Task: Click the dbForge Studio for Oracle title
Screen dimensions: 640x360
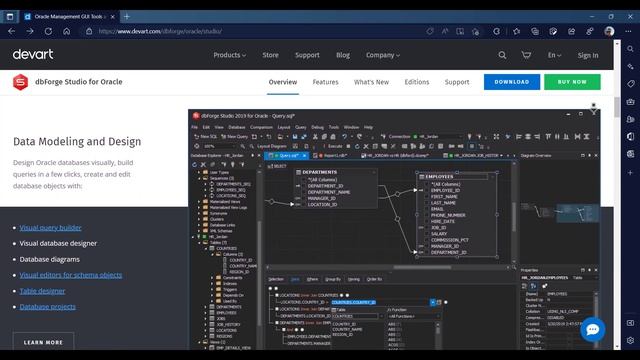Action: (x=79, y=82)
